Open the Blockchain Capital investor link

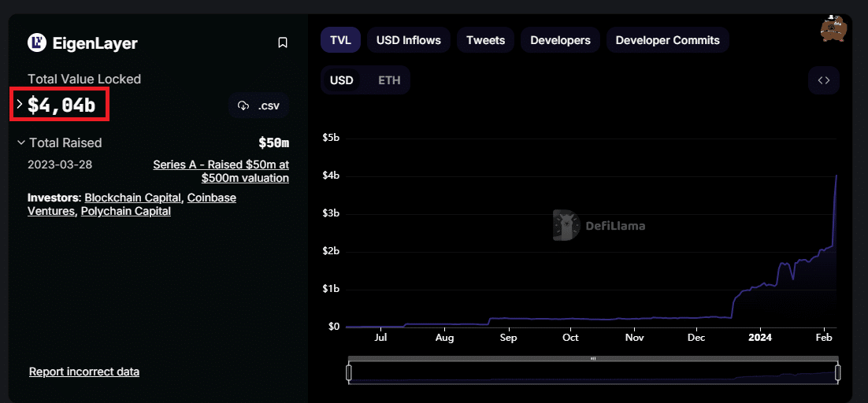(x=133, y=198)
